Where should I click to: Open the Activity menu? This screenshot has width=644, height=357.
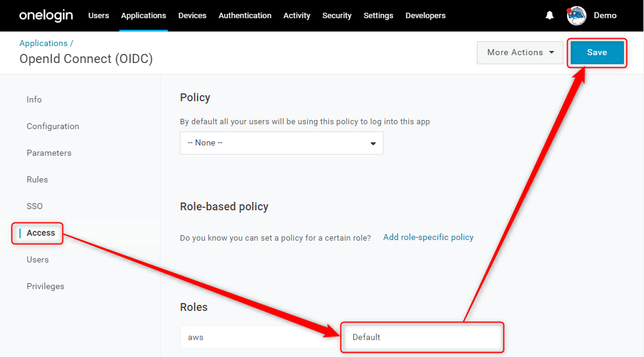pos(297,16)
